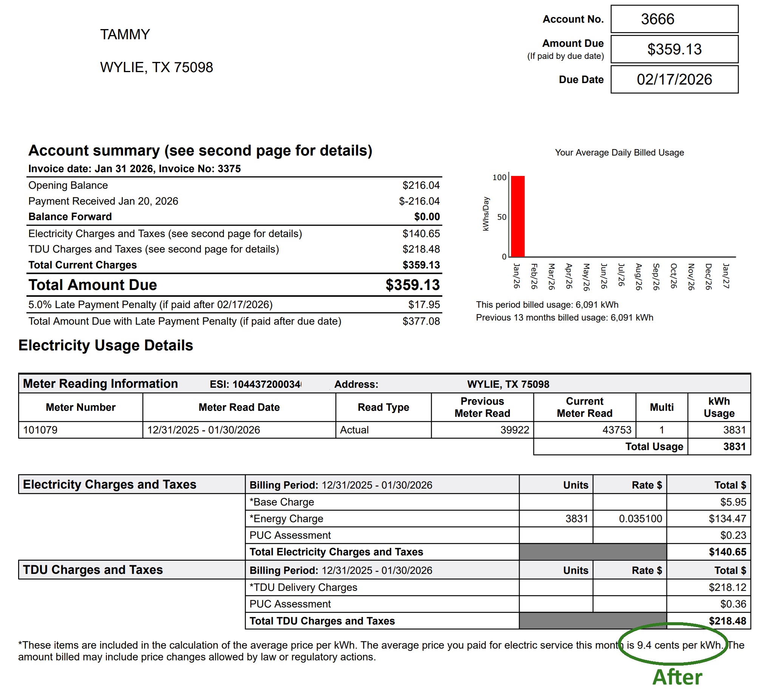Click the Base Charge total $5.95
This screenshot has width=769, height=700.
[x=733, y=502]
